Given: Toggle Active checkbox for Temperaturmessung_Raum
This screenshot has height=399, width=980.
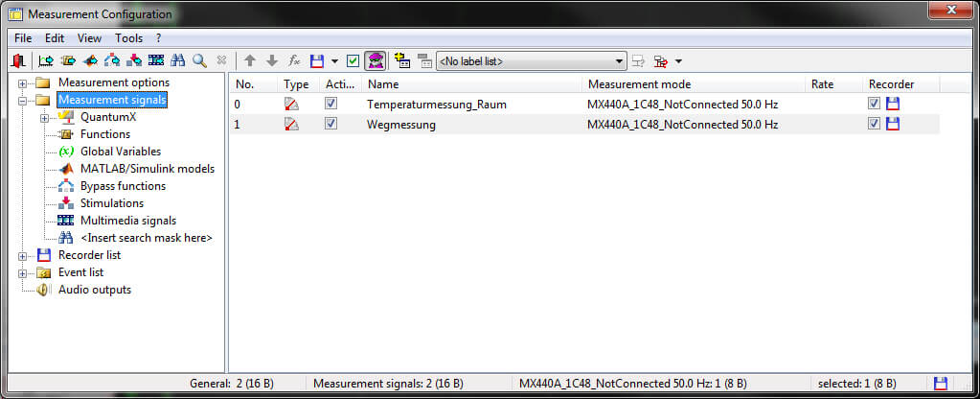Looking at the screenshot, I should coord(330,104).
